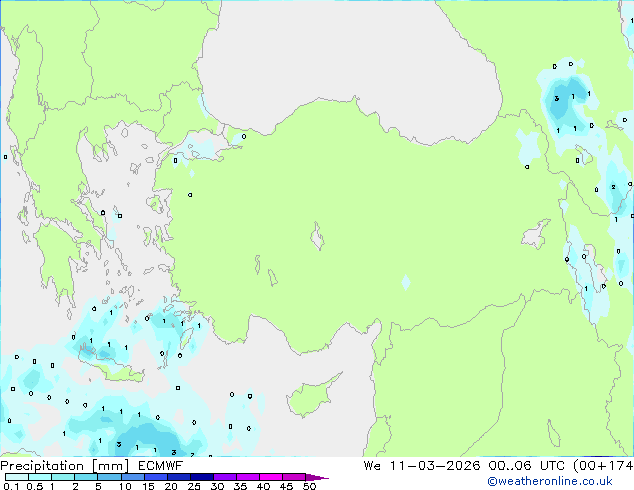Viewport: 634px width, 490px height.
Task: Click the '35' legend scale label
Action: tap(240, 486)
